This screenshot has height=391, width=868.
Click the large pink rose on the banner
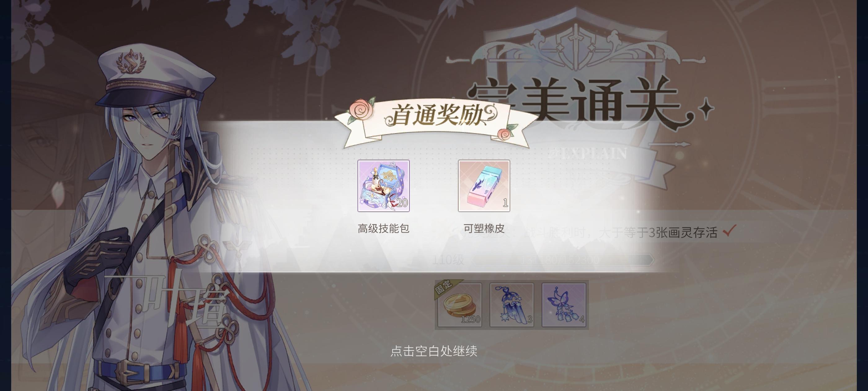(361, 109)
